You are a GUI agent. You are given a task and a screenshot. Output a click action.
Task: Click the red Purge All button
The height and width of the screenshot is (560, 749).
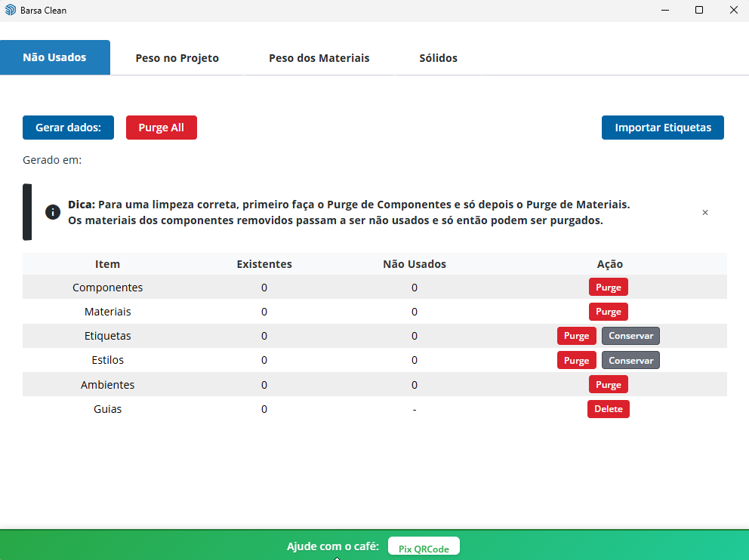click(161, 128)
